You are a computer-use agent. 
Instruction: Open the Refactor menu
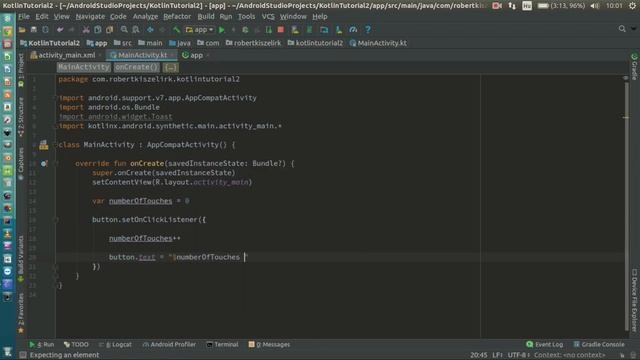(177, 16)
